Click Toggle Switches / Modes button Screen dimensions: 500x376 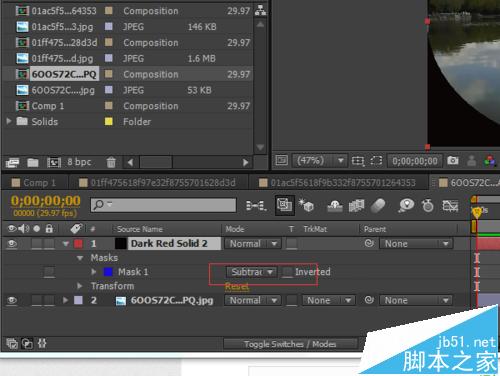tap(290, 344)
